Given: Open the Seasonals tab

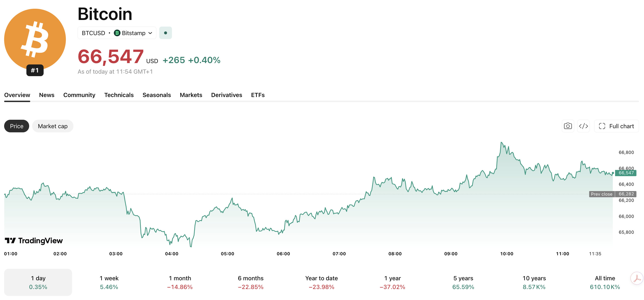Looking at the screenshot, I should click(157, 95).
